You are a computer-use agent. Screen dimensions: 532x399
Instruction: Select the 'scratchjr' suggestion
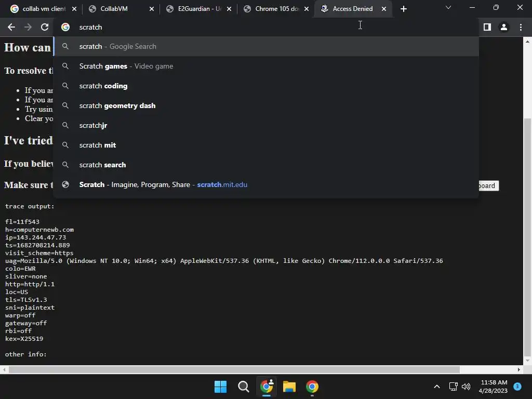click(x=266, y=125)
